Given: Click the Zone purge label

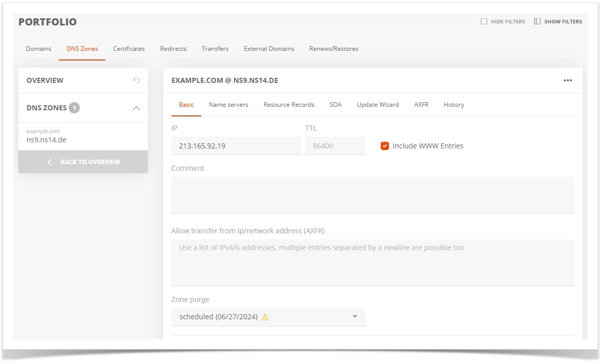Looking at the screenshot, I should [190, 299].
